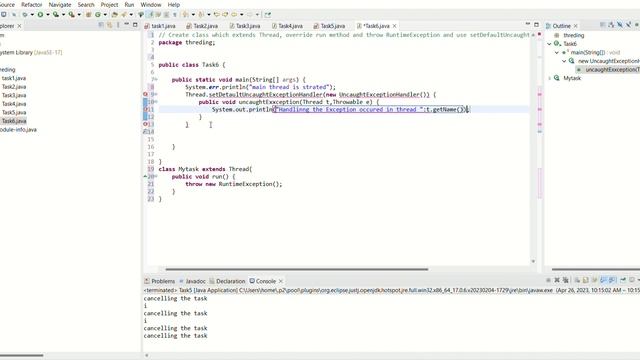Collapse the main(String[]) node in Outline
This screenshot has height=360, width=640.
click(557, 52)
